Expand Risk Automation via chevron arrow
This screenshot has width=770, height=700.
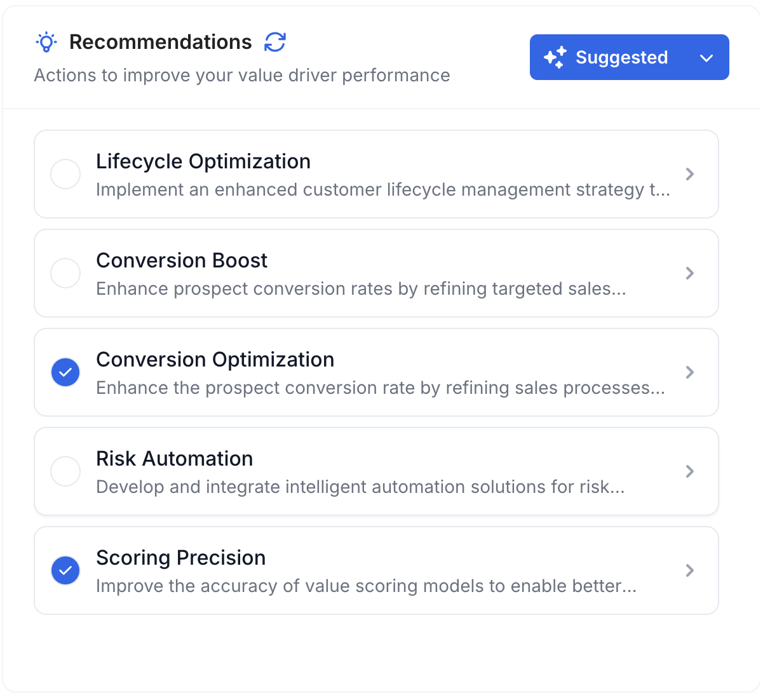pos(690,471)
